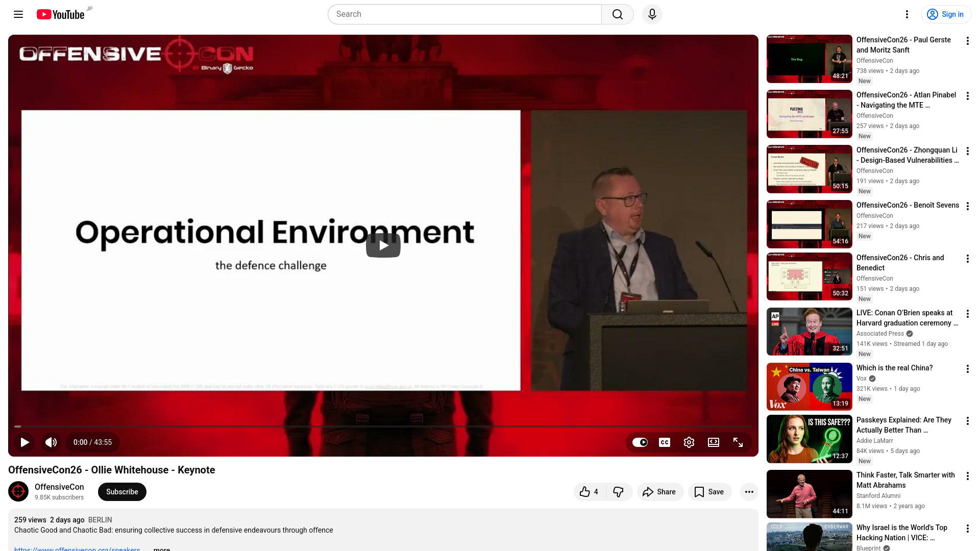Open options for 'Which is the real China?'
Screen dimensions: 980x551
tap(968, 369)
